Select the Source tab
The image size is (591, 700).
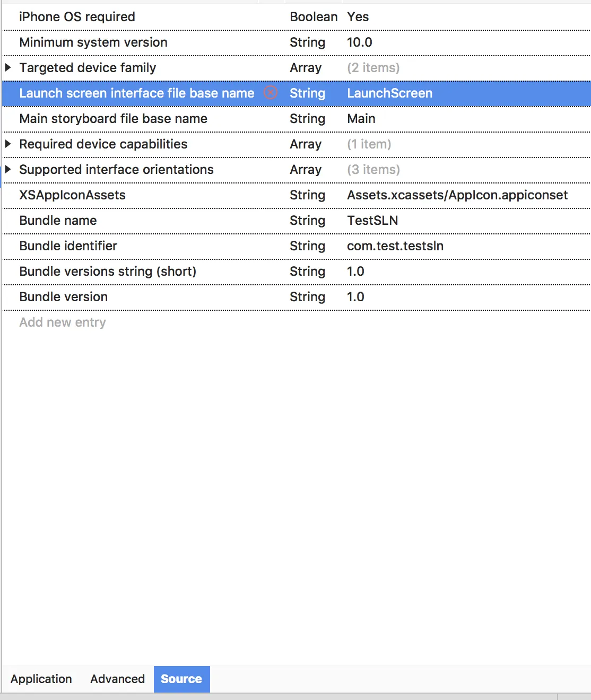[x=181, y=679]
